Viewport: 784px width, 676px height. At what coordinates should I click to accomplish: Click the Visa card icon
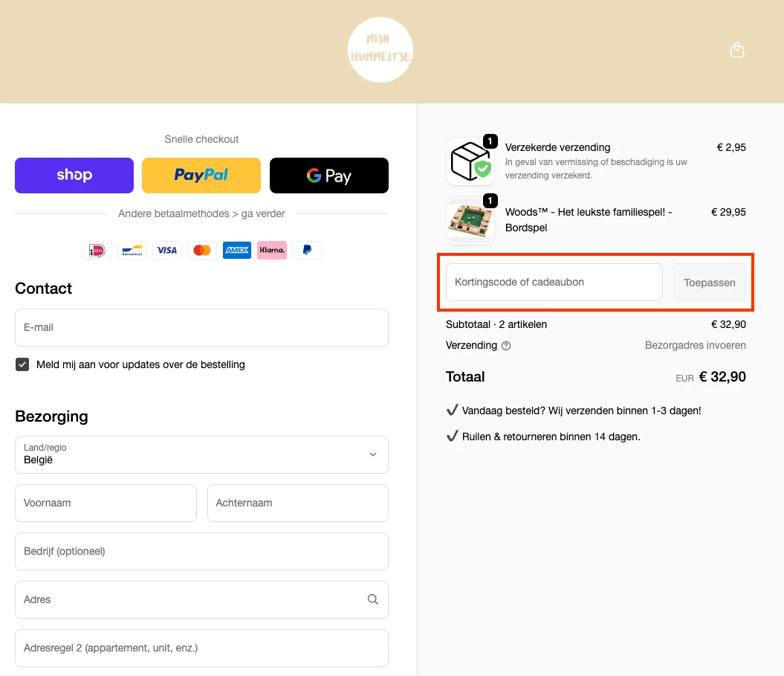coord(167,251)
